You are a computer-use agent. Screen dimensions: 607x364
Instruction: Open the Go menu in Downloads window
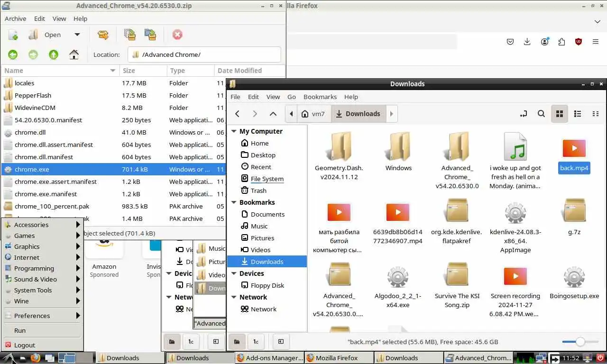[x=292, y=97]
